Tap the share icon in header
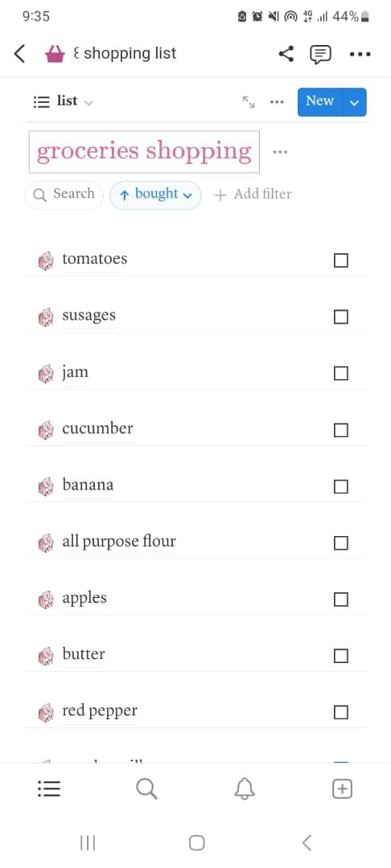The image size is (391, 868). point(286,54)
